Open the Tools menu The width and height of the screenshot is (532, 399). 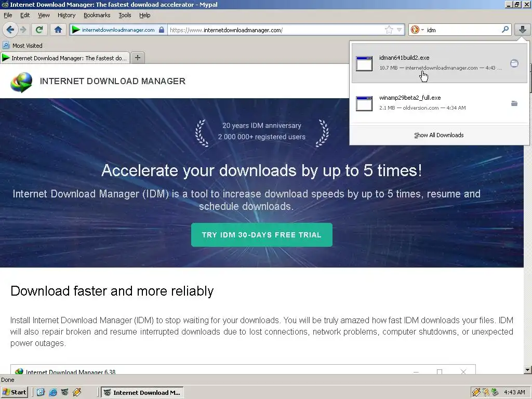pos(125,15)
